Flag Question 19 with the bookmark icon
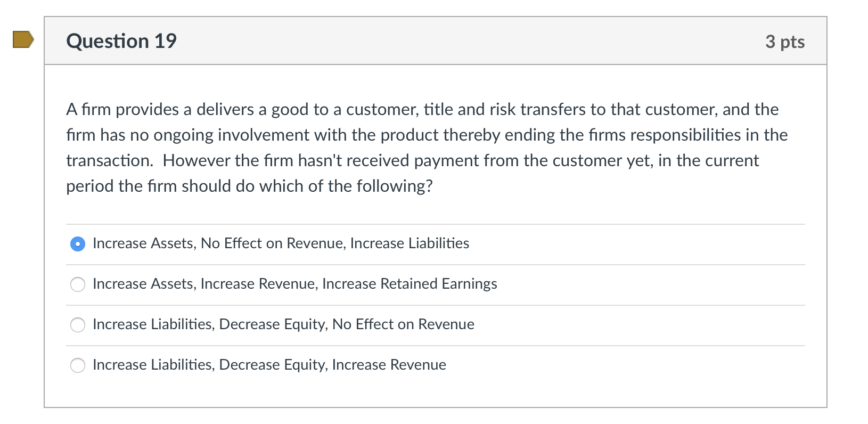The height and width of the screenshot is (424, 868). pyautogui.click(x=23, y=40)
